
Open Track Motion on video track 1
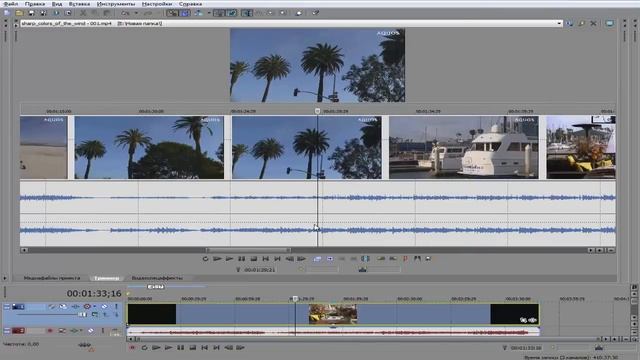click(63, 307)
